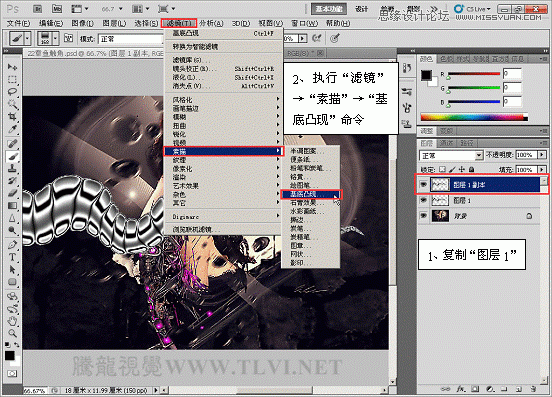
Task: Click the foreground color swatch in Color panel
Action: tap(426, 75)
